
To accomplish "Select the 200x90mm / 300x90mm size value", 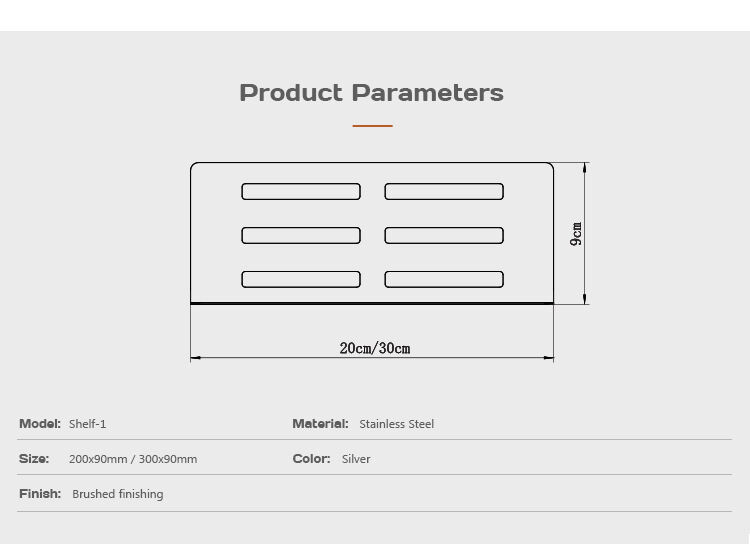I will [133, 459].
